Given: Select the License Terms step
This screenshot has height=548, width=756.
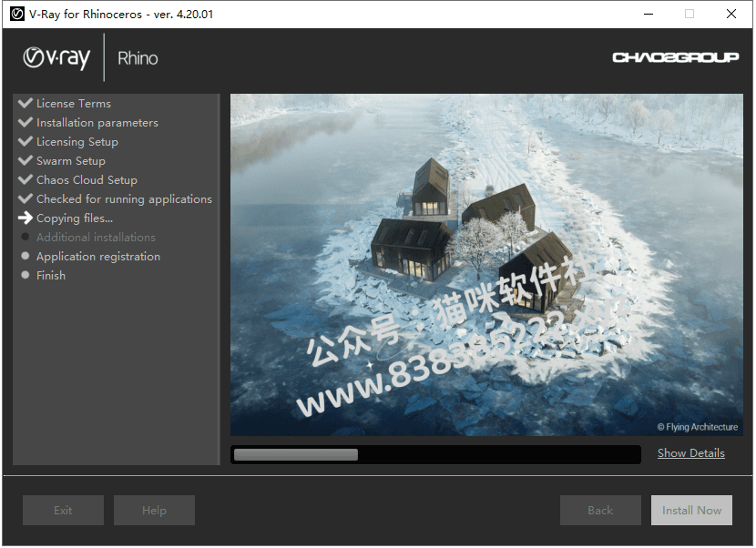Looking at the screenshot, I should [74, 104].
